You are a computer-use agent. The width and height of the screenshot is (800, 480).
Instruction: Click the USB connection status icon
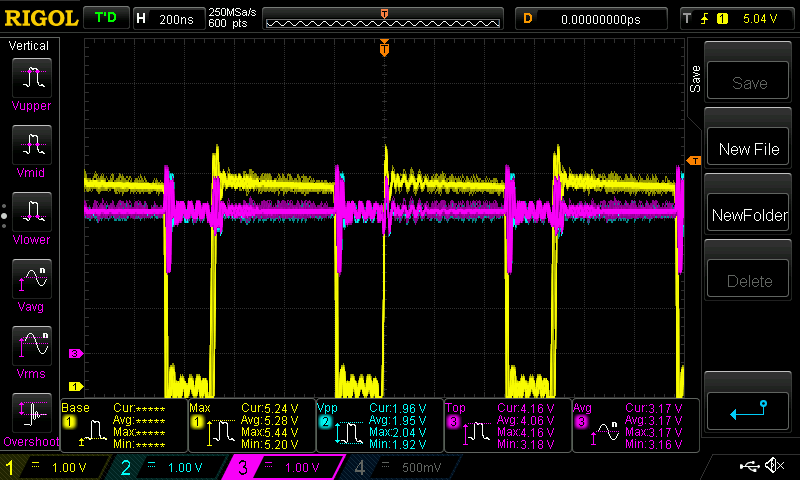point(749,465)
